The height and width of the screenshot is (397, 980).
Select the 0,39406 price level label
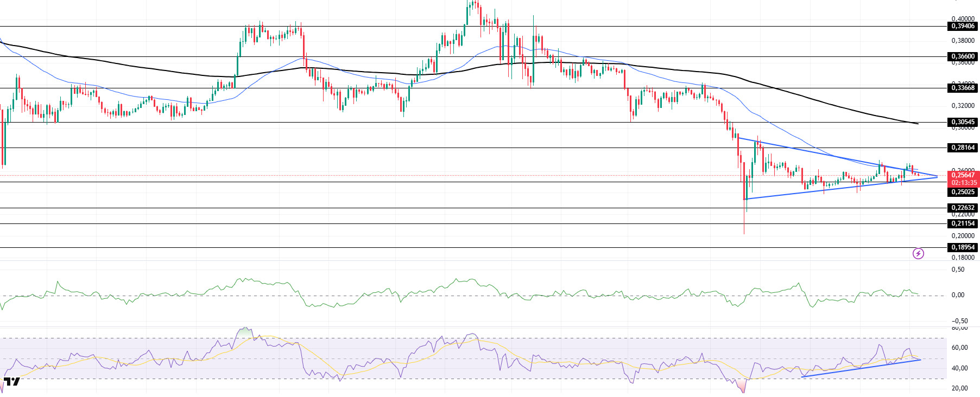coord(963,26)
